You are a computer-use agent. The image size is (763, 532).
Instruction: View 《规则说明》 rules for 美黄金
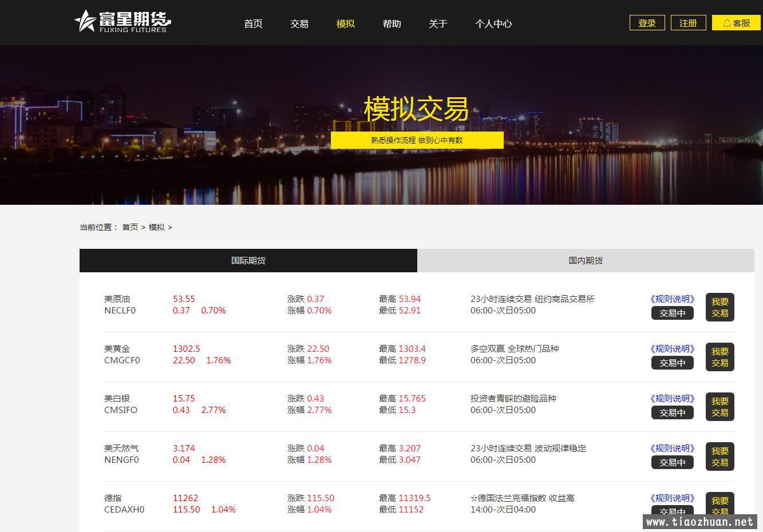click(672, 348)
